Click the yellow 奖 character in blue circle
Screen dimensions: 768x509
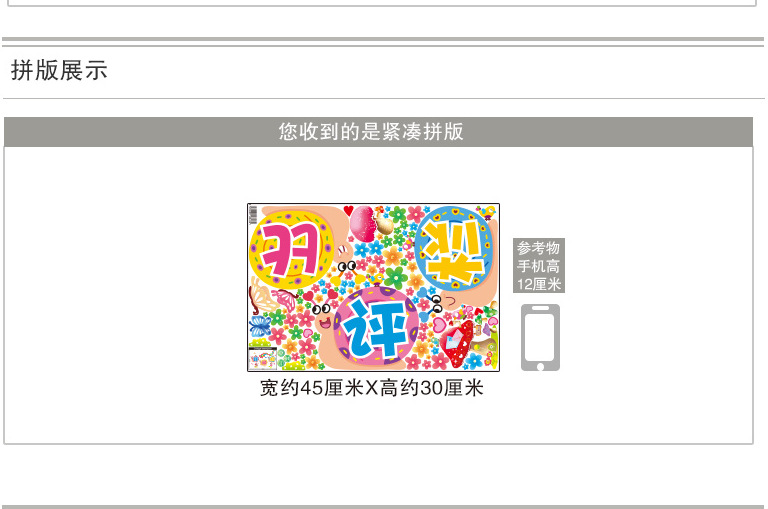tap(454, 250)
